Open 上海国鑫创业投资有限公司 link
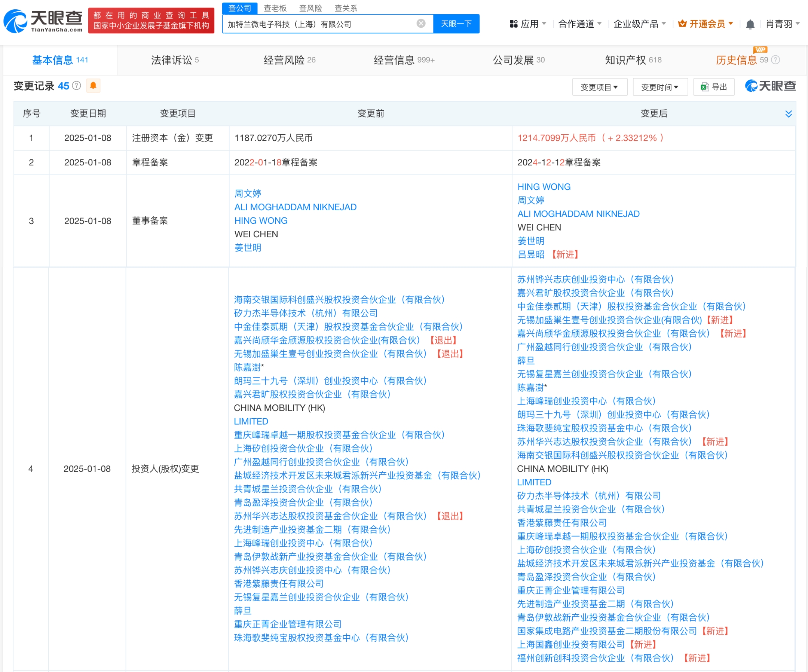 point(570,645)
